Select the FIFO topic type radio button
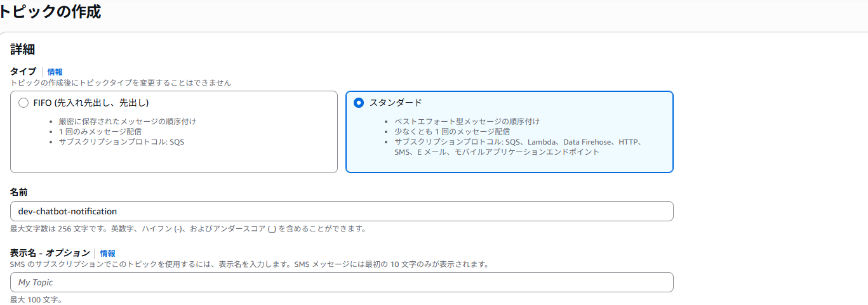868x305 pixels. [23, 103]
